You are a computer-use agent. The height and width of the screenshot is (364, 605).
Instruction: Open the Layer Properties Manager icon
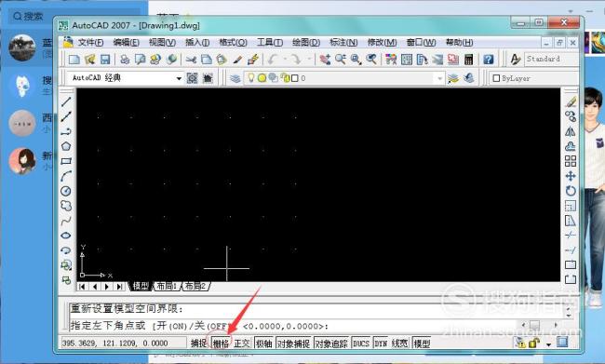(x=235, y=78)
